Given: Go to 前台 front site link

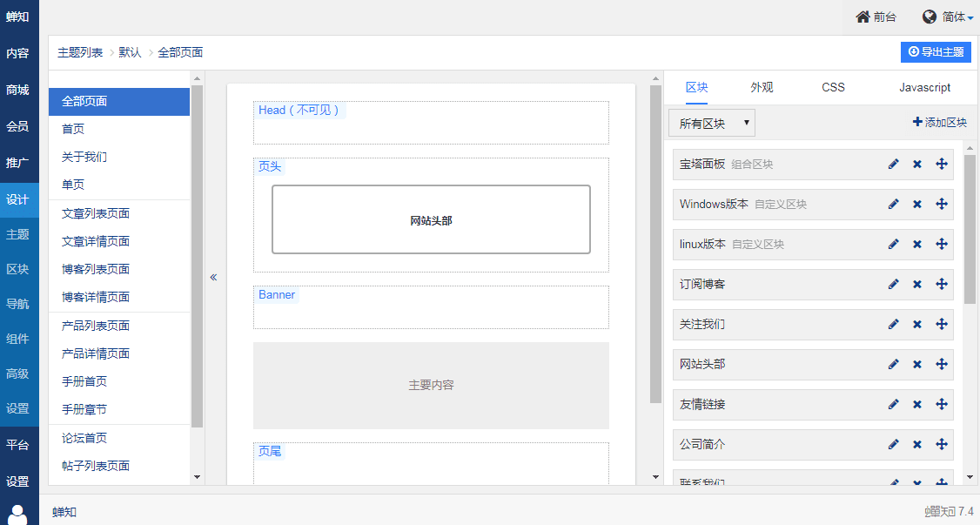Looking at the screenshot, I should [x=876, y=17].
